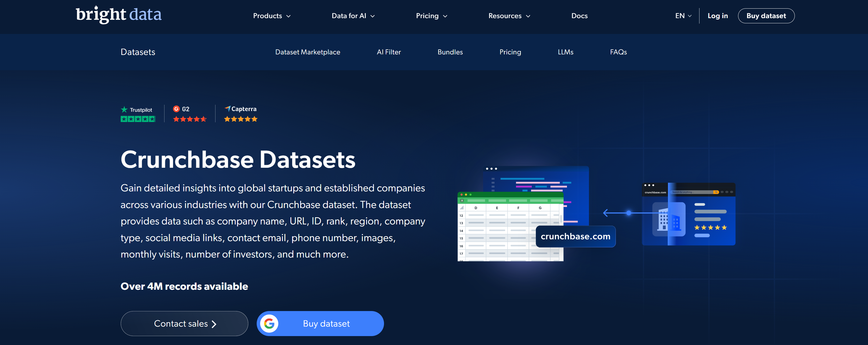Open the Docs page
Viewport: 868px width, 345px height.
(579, 16)
